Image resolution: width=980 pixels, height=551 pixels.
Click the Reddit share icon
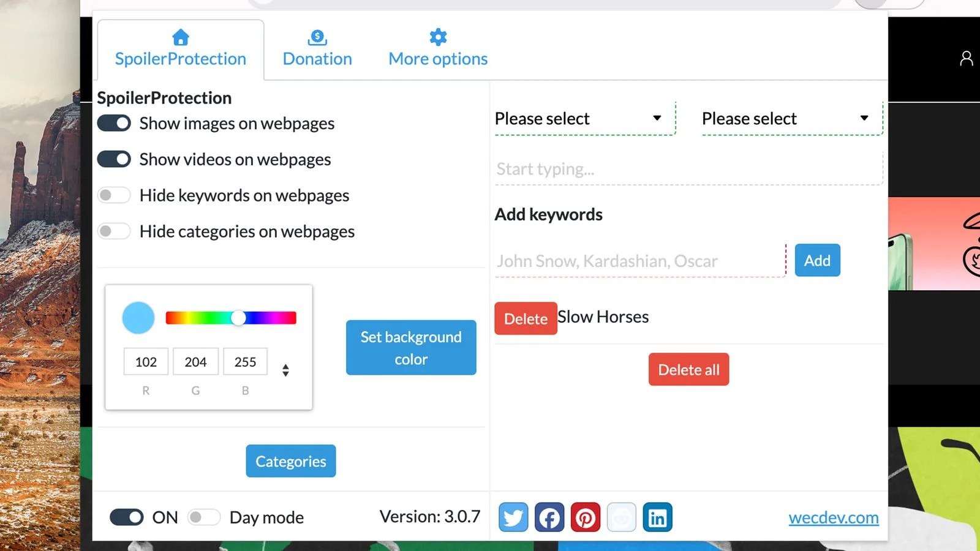tap(622, 517)
